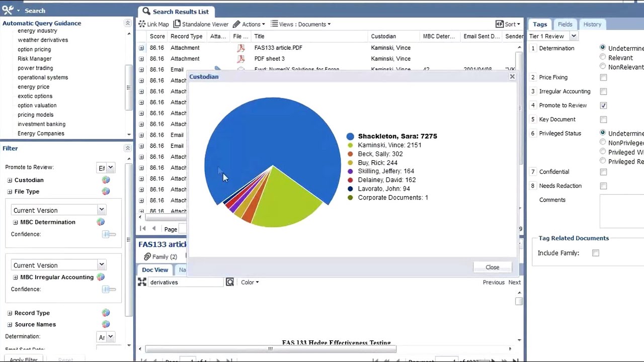Click the Shackleton, Sara legend color dot
This screenshot has width=644, height=362.
click(x=350, y=136)
